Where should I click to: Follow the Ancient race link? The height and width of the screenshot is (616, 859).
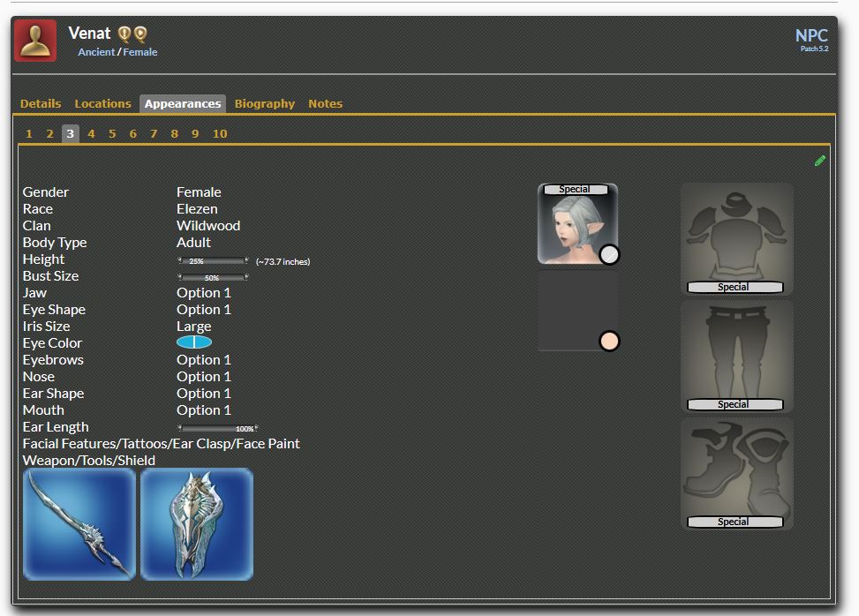click(96, 52)
